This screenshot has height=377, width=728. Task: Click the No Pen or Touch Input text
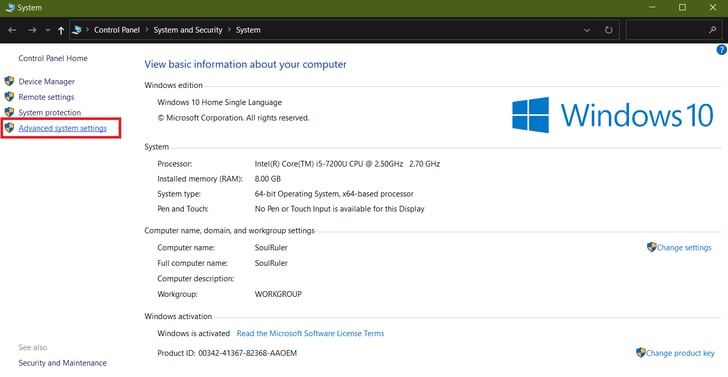point(339,209)
